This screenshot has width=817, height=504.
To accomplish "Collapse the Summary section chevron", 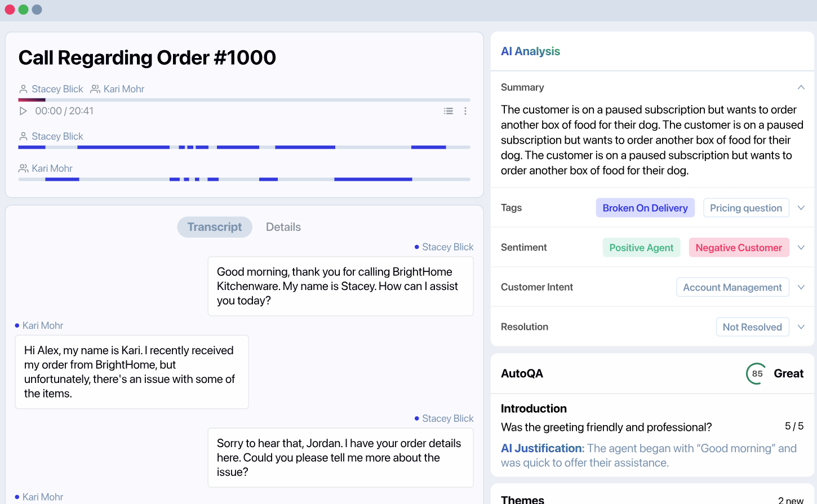I will coord(801,87).
